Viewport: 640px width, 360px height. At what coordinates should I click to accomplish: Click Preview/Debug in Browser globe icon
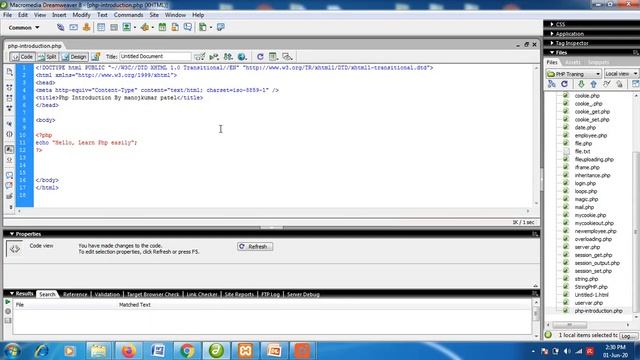click(242, 57)
